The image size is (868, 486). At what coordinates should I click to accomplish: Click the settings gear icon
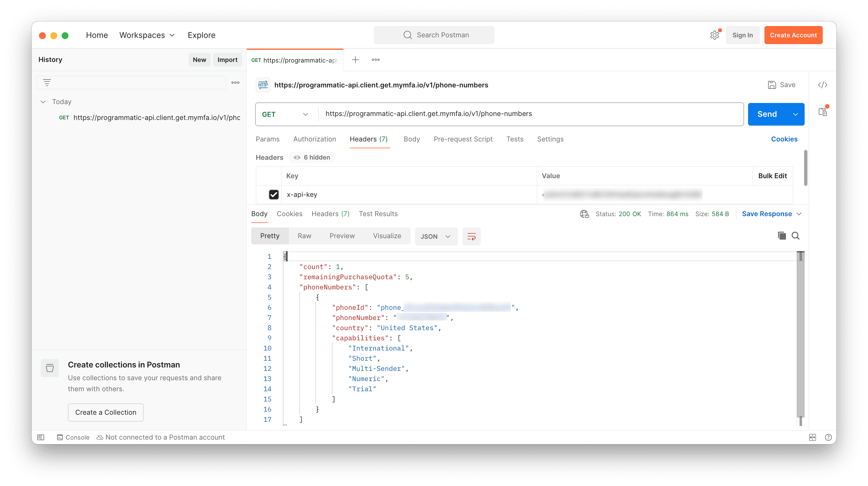point(714,35)
